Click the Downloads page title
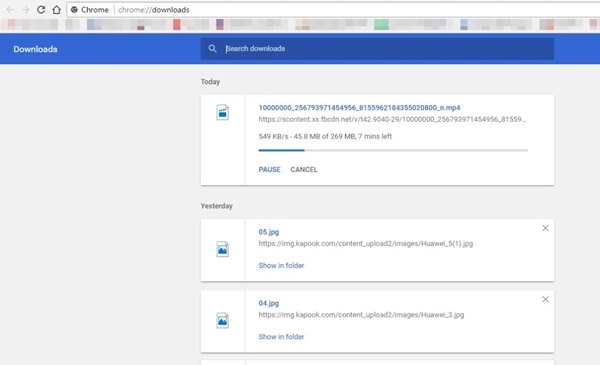This screenshot has width=600, height=365. coord(35,49)
